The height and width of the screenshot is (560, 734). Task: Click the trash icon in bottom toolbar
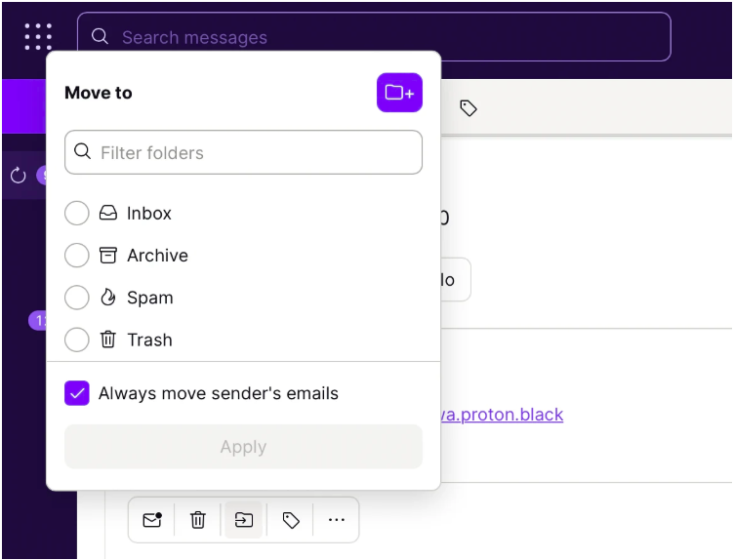198,520
